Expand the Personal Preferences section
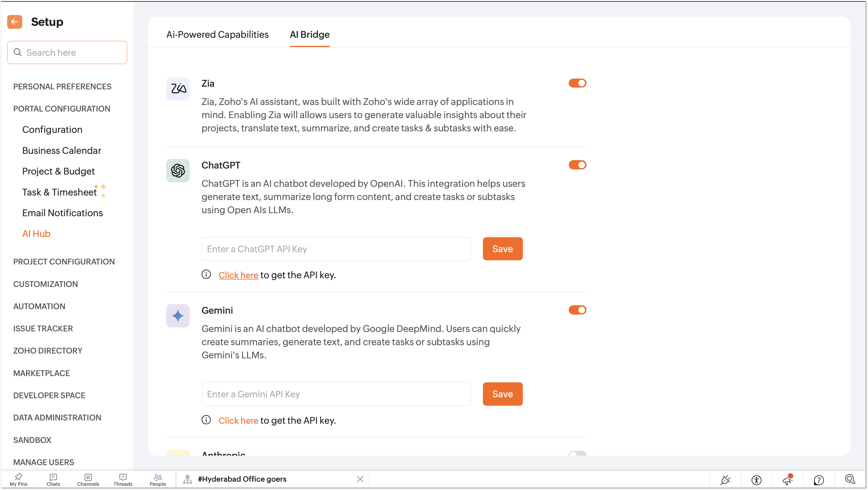868x490 pixels. 62,87
